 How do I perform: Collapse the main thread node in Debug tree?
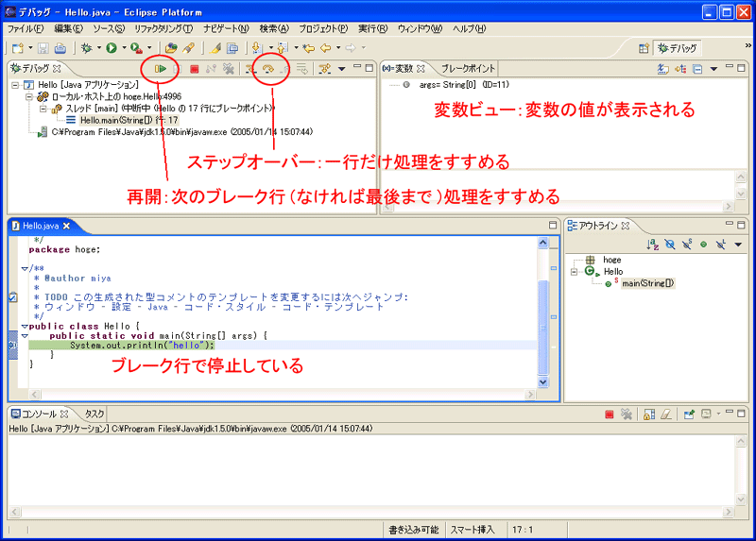43,109
